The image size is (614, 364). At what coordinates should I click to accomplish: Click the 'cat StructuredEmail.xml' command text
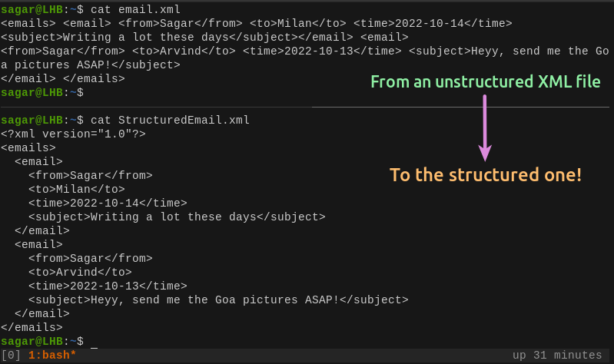click(x=170, y=121)
